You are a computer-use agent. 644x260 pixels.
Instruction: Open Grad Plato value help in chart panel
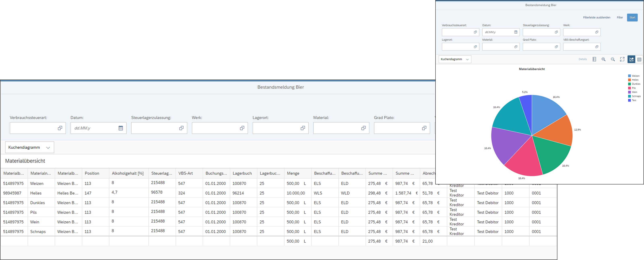(556, 47)
